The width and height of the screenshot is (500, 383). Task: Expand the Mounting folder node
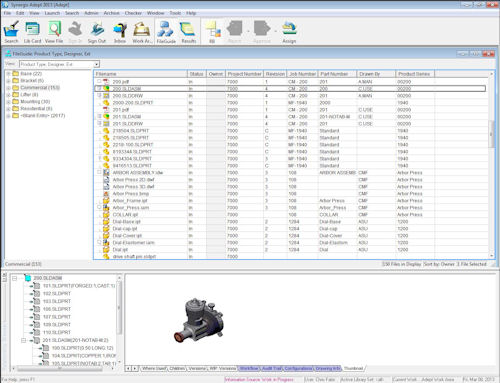[8, 102]
